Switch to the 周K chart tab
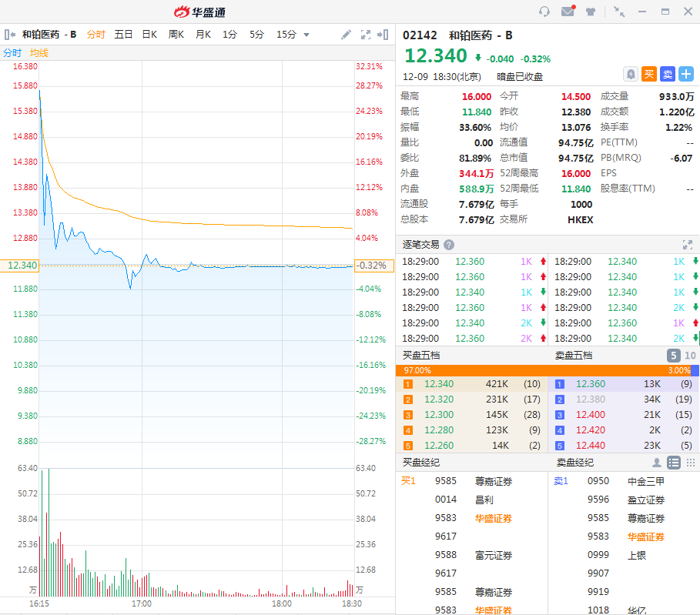Viewport: 700px width, 615px height. (176, 35)
